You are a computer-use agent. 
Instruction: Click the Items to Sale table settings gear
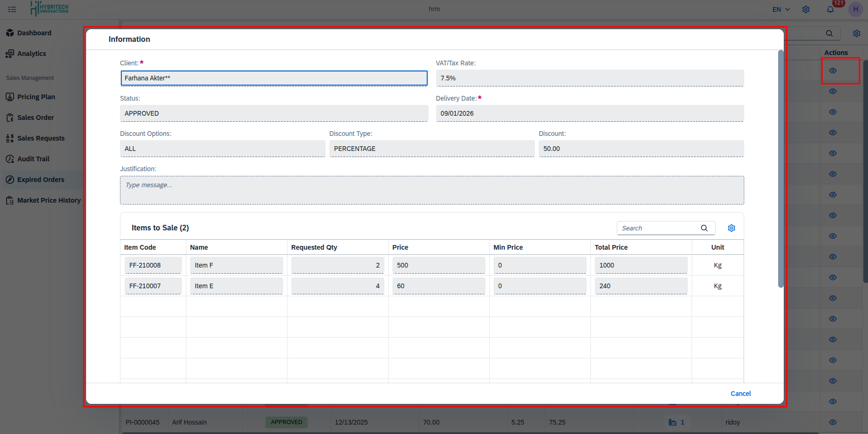point(732,228)
